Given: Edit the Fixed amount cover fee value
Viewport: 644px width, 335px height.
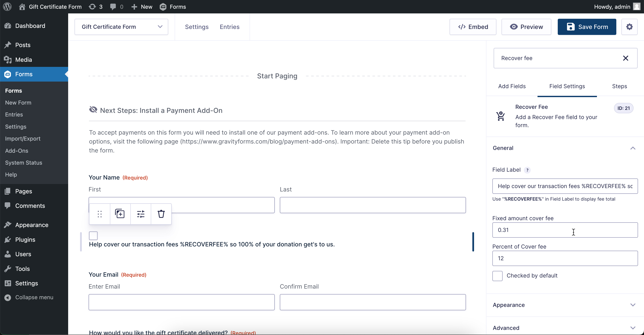Looking at the screenshot, I should pos(565,230).
